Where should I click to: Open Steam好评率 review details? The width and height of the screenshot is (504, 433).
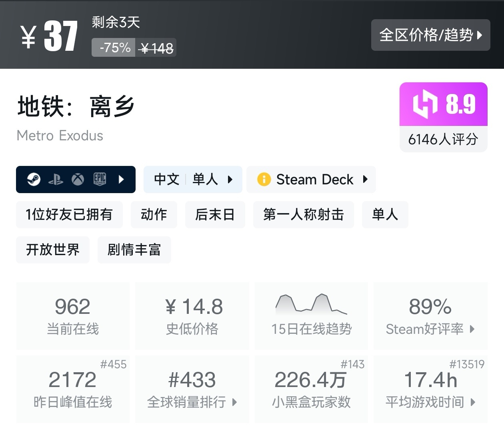pyautogui.click(x=430, y=316)
